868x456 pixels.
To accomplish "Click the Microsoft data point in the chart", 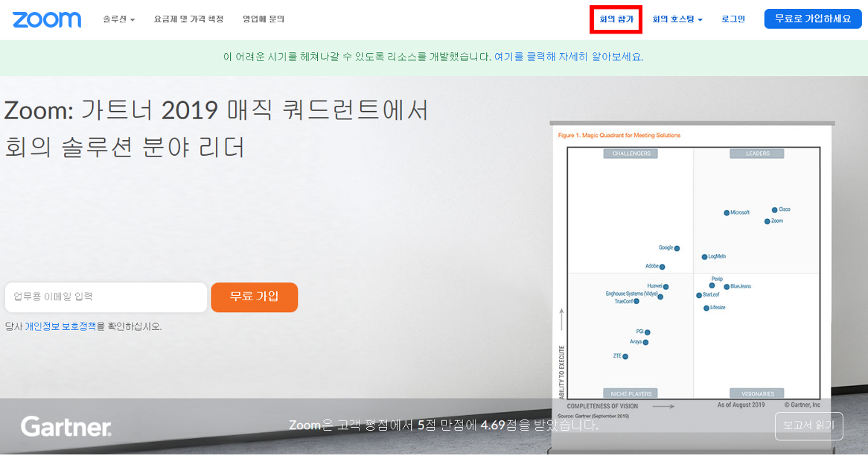I will tap(727, 213).
